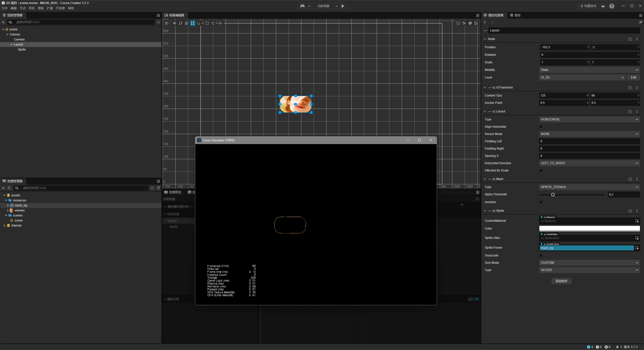
Task: Refresh the assets panel
Action: (x=158, y=188)
